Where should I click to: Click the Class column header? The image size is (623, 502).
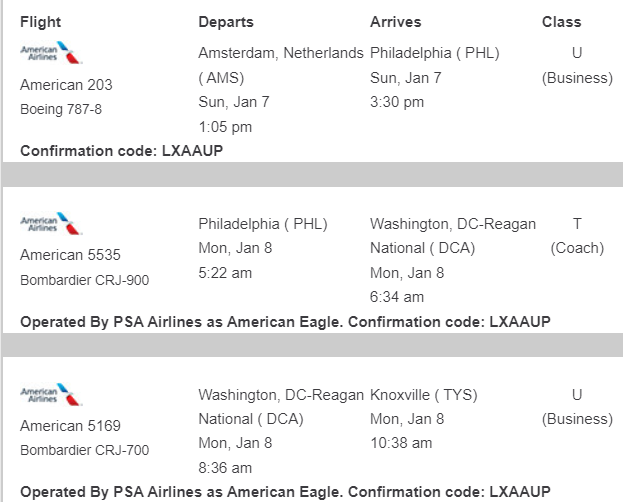561,22
